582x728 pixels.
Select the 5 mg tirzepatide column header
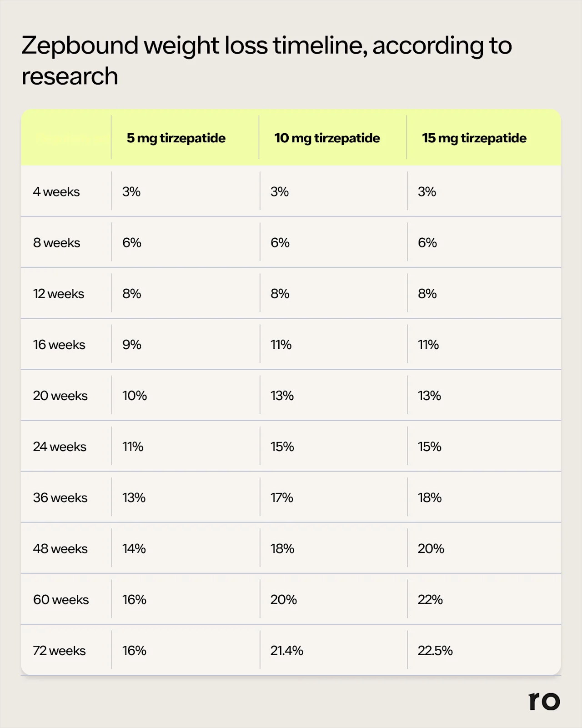click(176, 138)
